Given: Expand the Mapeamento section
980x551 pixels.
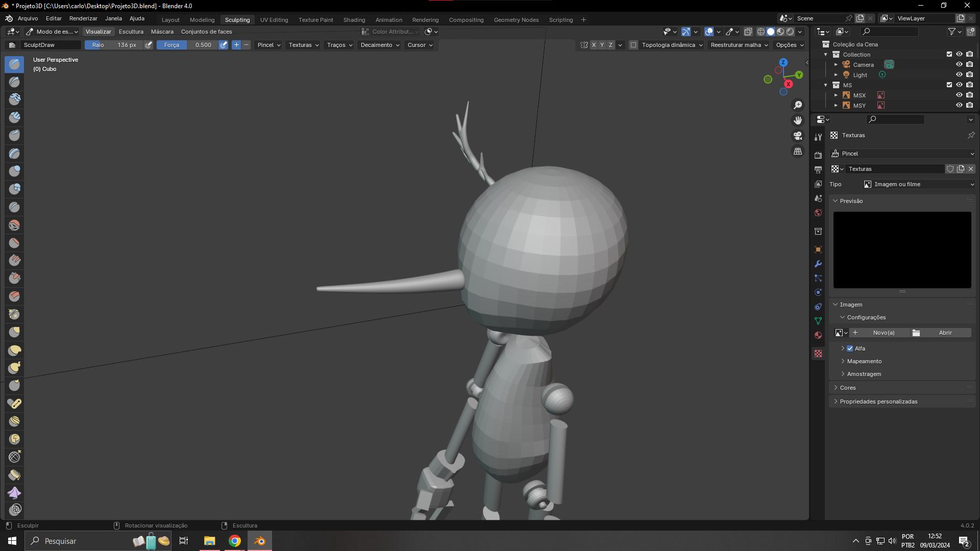Looking at the screenshot, I should point(864,361).
